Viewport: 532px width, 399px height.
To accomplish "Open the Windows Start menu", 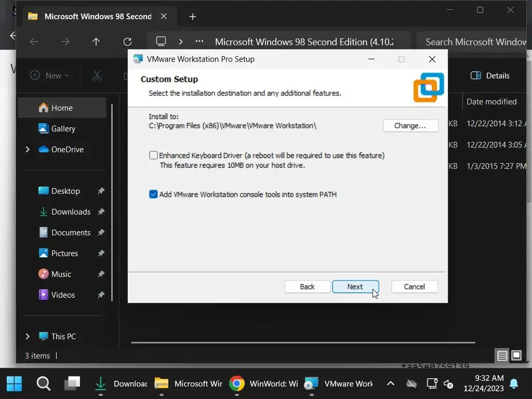I will click(14, 384).
